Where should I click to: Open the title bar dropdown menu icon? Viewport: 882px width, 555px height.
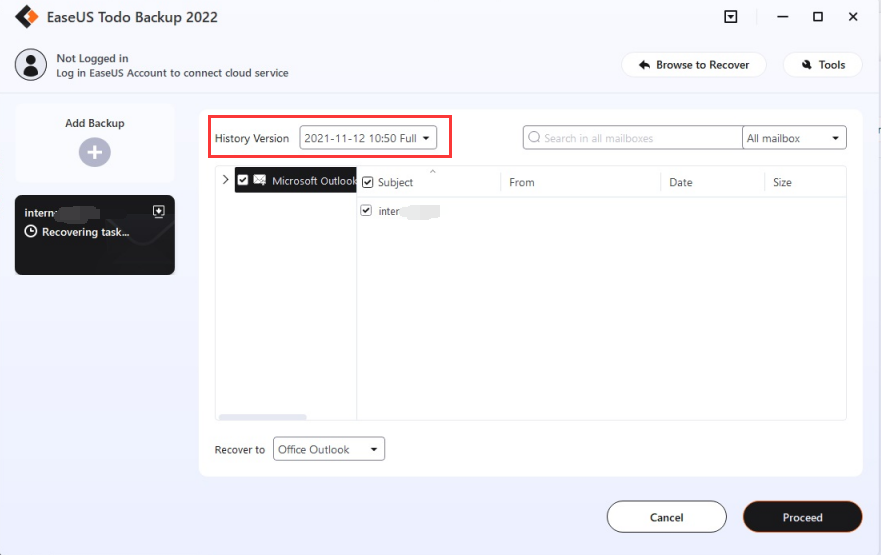(730, 17)
